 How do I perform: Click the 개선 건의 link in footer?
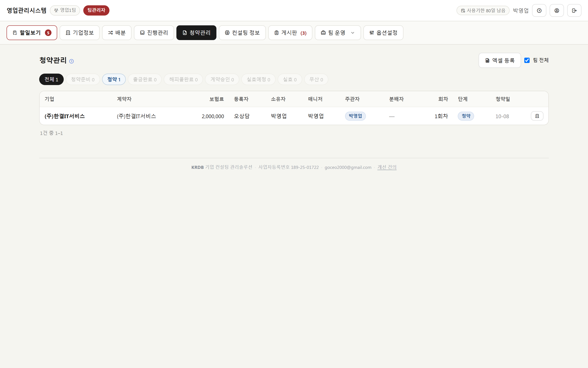(x=387, y=167)
